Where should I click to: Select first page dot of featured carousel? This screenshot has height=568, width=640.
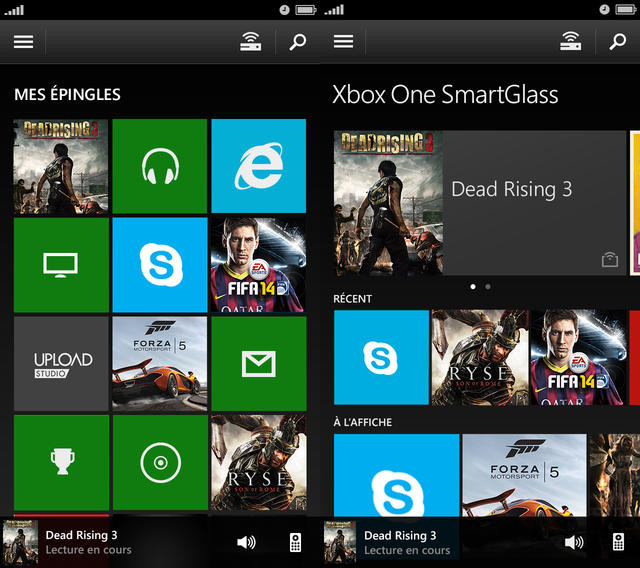(473, 287)
